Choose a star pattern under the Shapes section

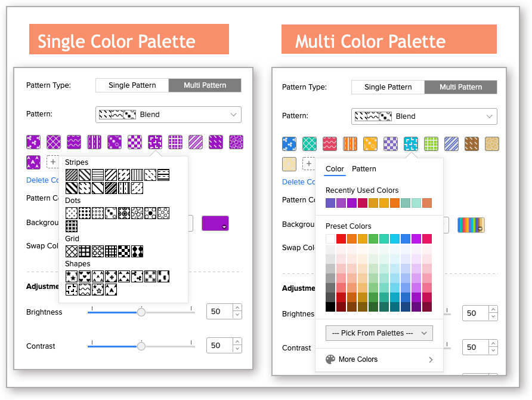(72, 276)
